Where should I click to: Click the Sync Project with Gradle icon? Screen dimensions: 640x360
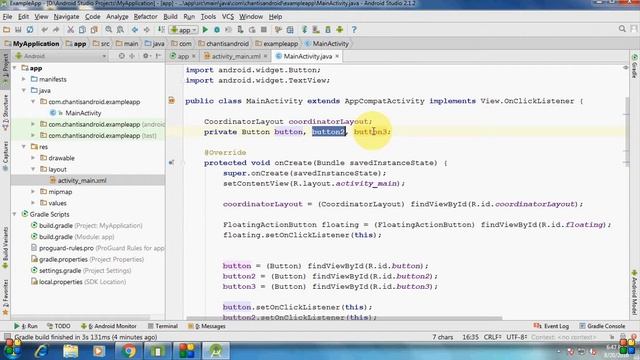pyautogui.click(x=304, y=29)
